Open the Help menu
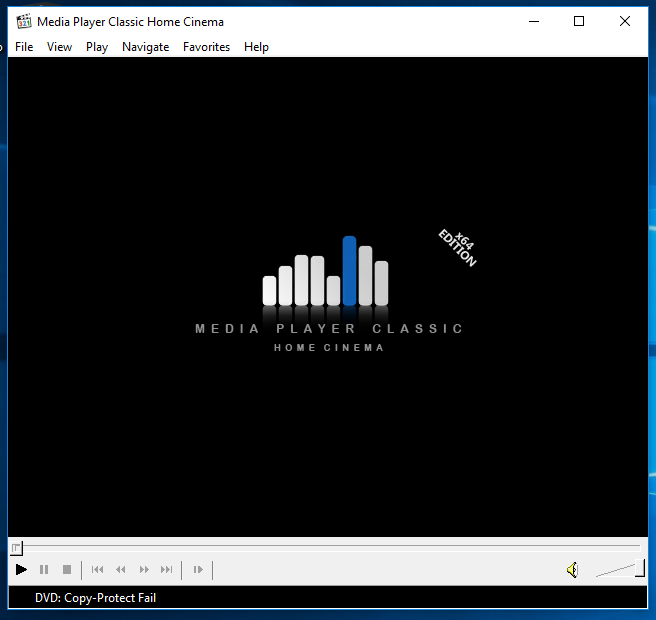This screenshot has width=656, height=620. [256, 47]
